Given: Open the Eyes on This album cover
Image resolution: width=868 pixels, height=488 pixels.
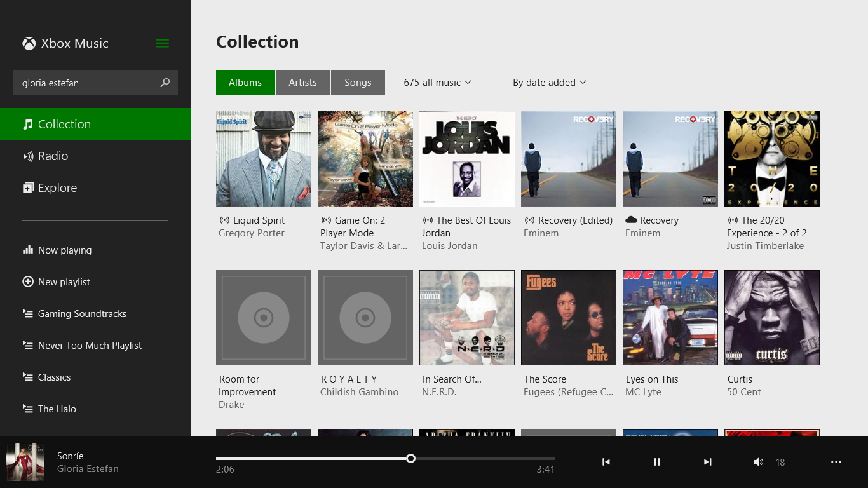Looking at the screenshot, I should point(670,318).
